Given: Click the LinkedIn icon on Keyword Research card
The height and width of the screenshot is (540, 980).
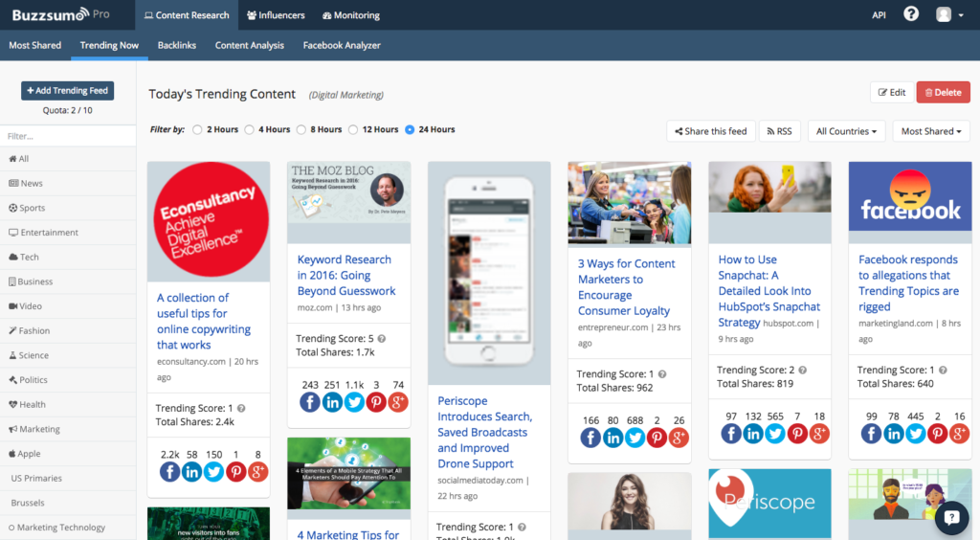Looking at the screenshot, I should click(x=332, y=402).
